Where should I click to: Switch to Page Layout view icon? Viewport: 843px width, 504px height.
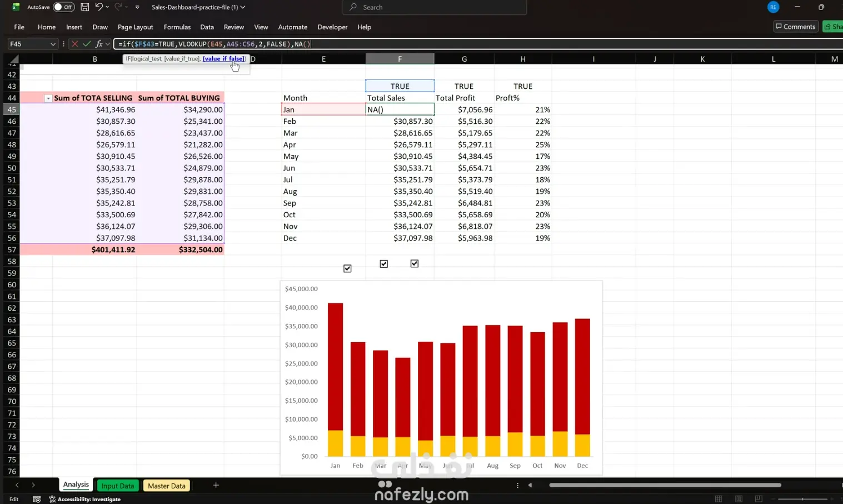point(739,499)
